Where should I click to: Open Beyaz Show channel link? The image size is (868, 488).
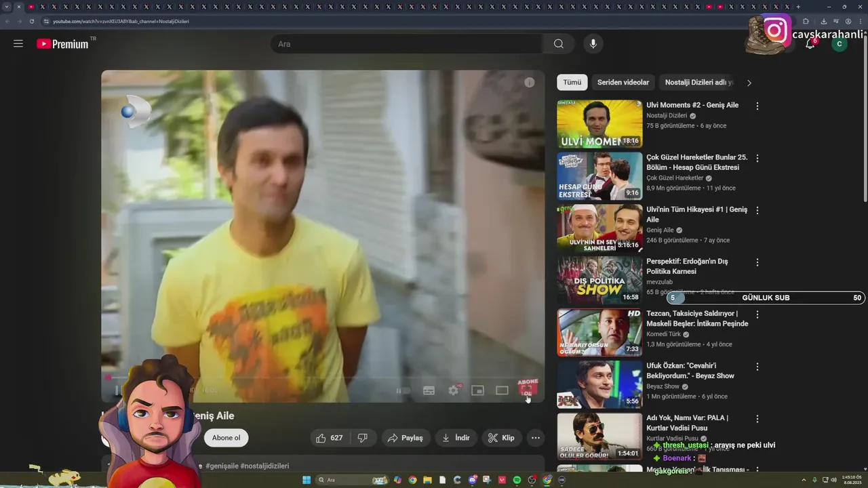coord(663,386)
